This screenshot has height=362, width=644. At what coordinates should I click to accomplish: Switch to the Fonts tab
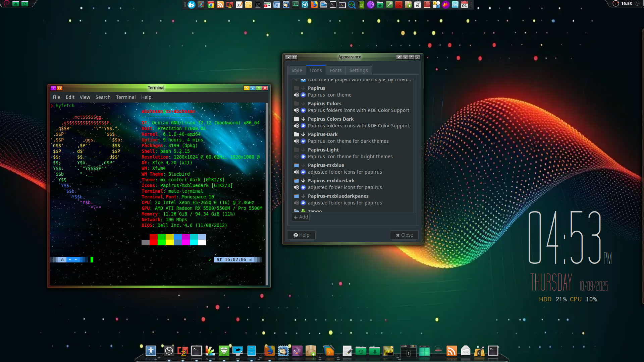pyautogui.click(x=335, y=70)
